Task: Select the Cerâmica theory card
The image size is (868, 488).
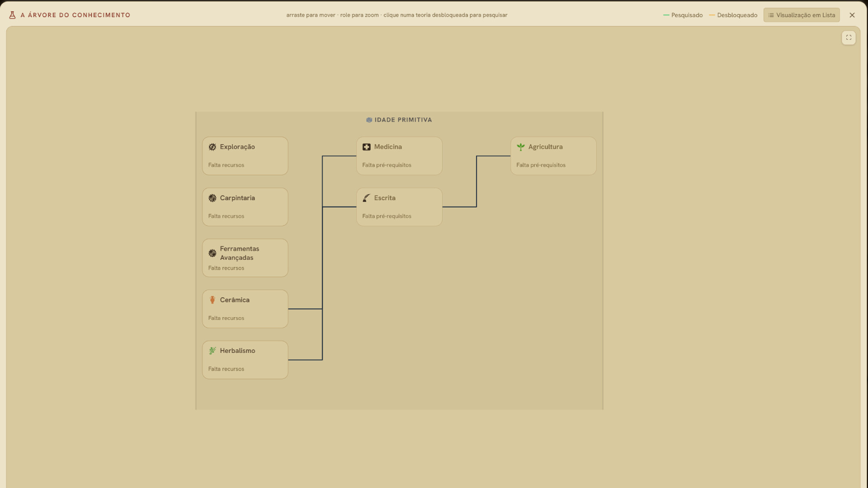Action: click(245, 309)
